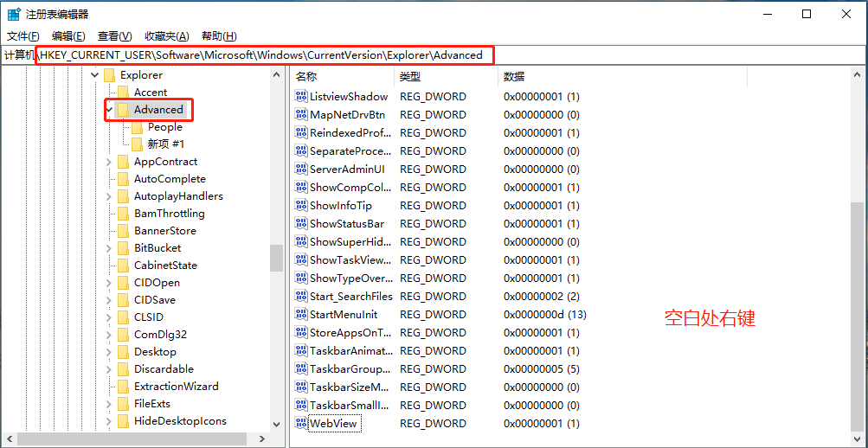Click the ServerAdminUI value icon
868x448 pixels.
click(x=300, y=170)
